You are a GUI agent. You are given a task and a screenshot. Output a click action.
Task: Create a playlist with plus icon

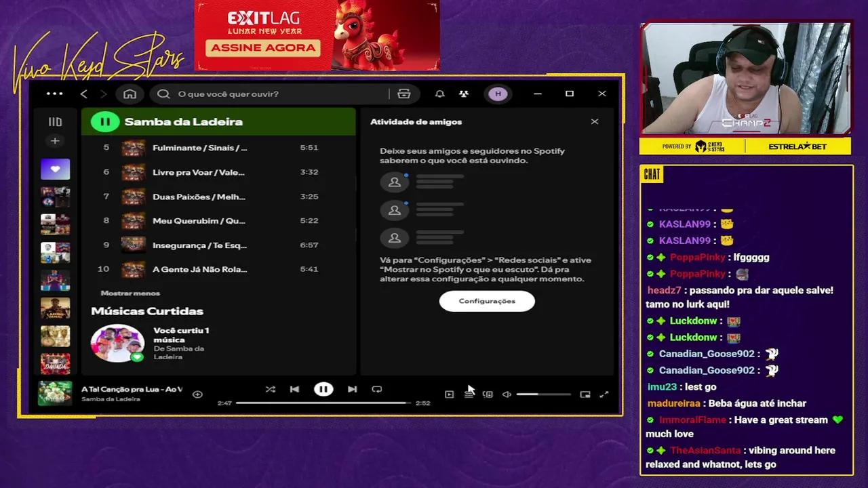(x=55, y=141)
